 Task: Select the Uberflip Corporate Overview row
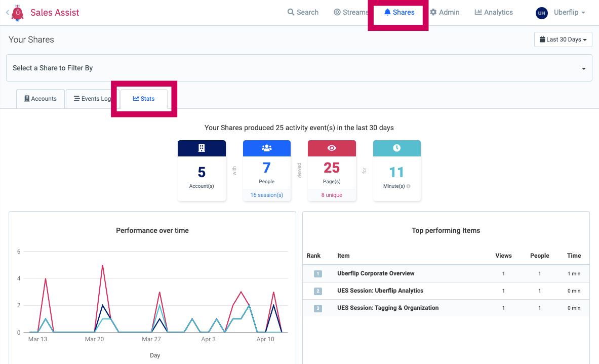[446, 273]
